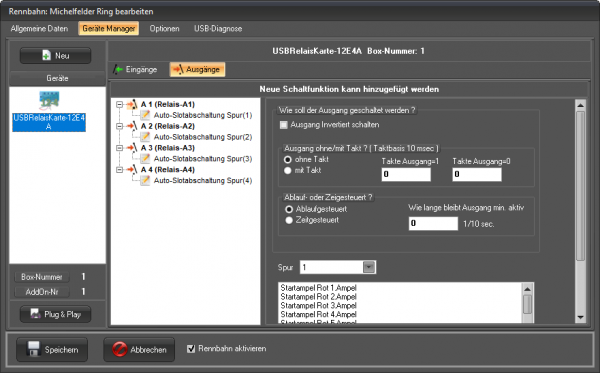Select the A 2 (Relais-A2) tree label

point(168,126)
